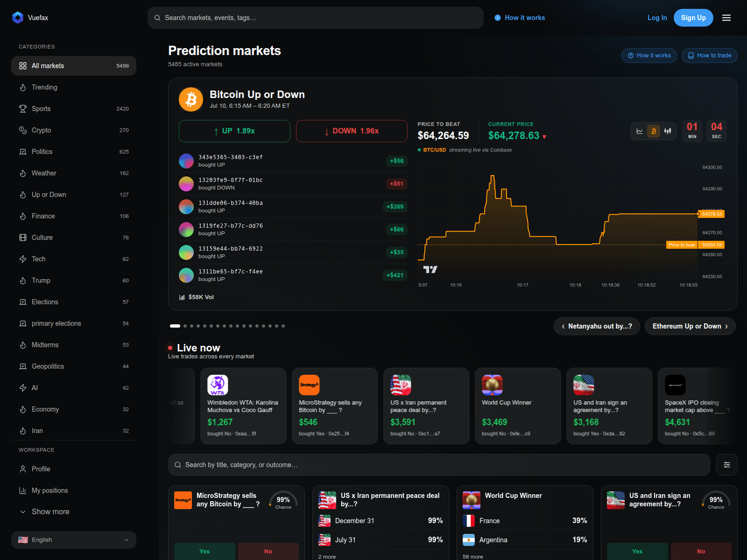Bet UP at 1.89x
This screenshot has width=747, height=560.
(x=234, y=131)
